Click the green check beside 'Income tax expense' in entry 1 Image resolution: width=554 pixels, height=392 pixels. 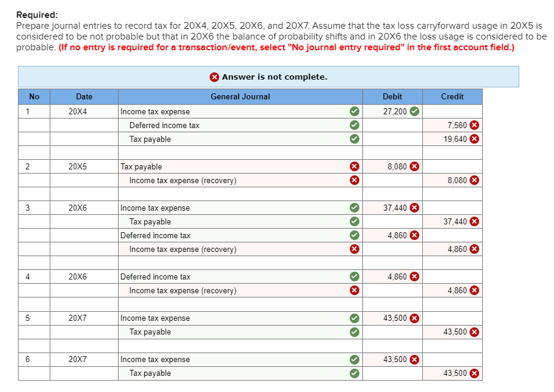(x=354, y=111)
